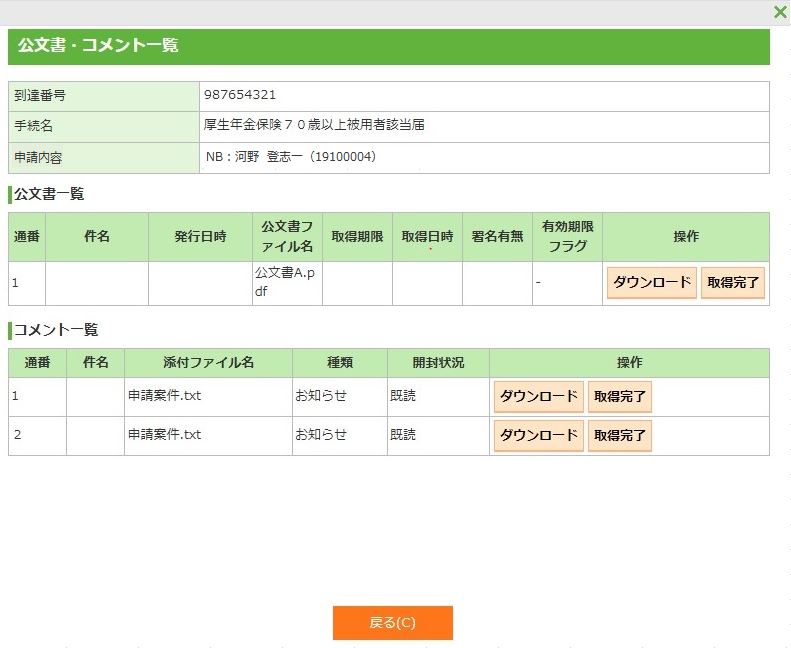Click the コメント一覧 section heading
The width and height of the screenshot is (791, 648).
56,330
